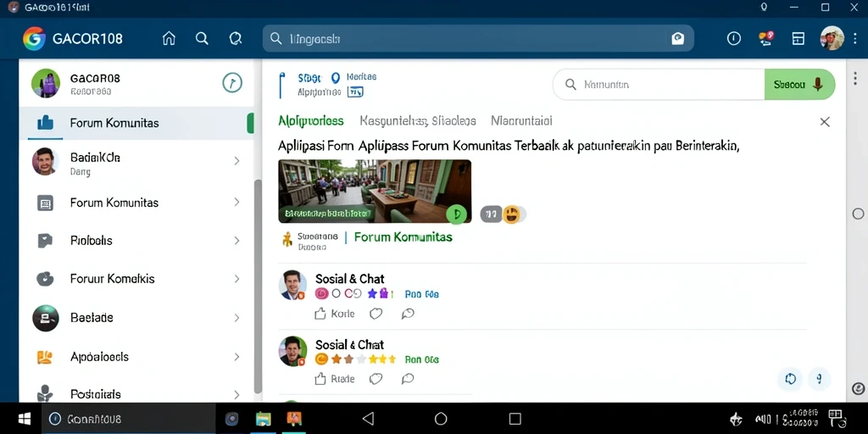This screenshot has height=434, width=868.
Task: Close the panel with the X button
Action: coord(825,122)
